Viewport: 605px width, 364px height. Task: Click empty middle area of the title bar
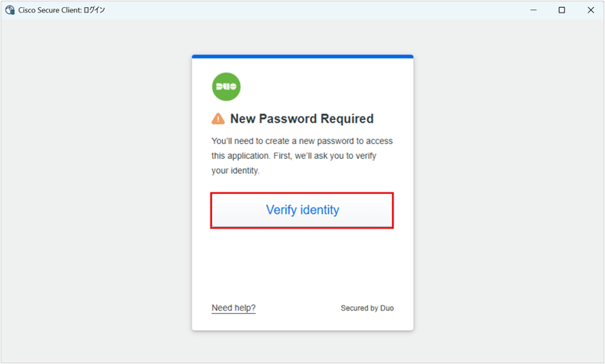click(x=313, y=10)
